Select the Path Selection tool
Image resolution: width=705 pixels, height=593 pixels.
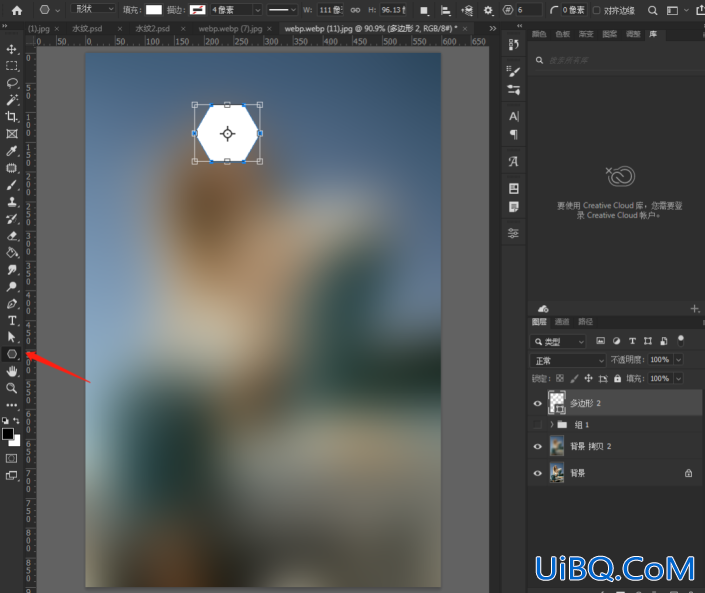[x=12, y=337]
